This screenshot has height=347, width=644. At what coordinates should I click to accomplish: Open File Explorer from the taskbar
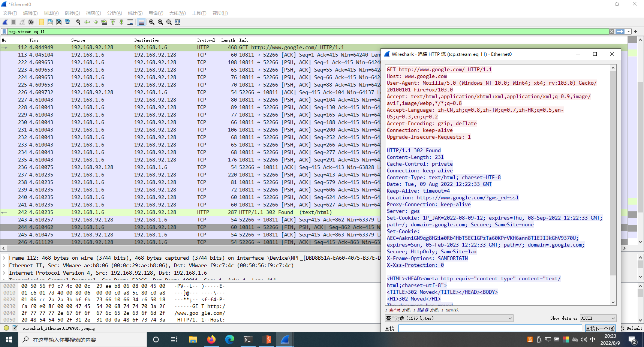coord(193,340)
